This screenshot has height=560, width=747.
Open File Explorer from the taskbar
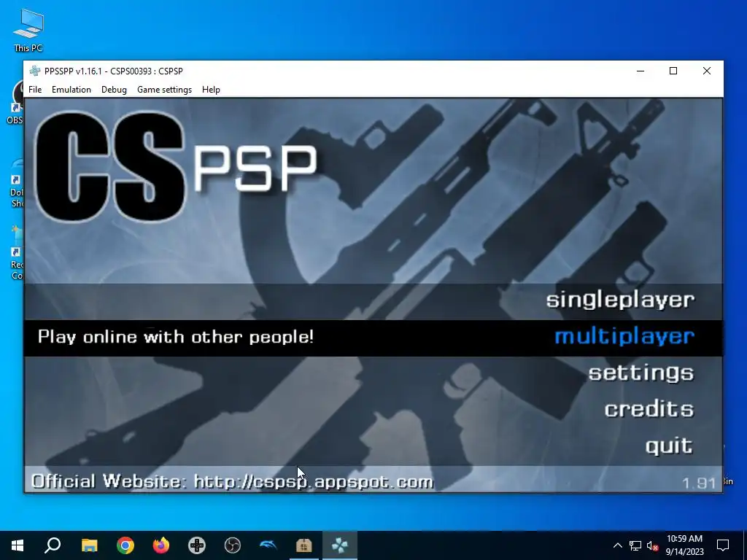(89, 545)
